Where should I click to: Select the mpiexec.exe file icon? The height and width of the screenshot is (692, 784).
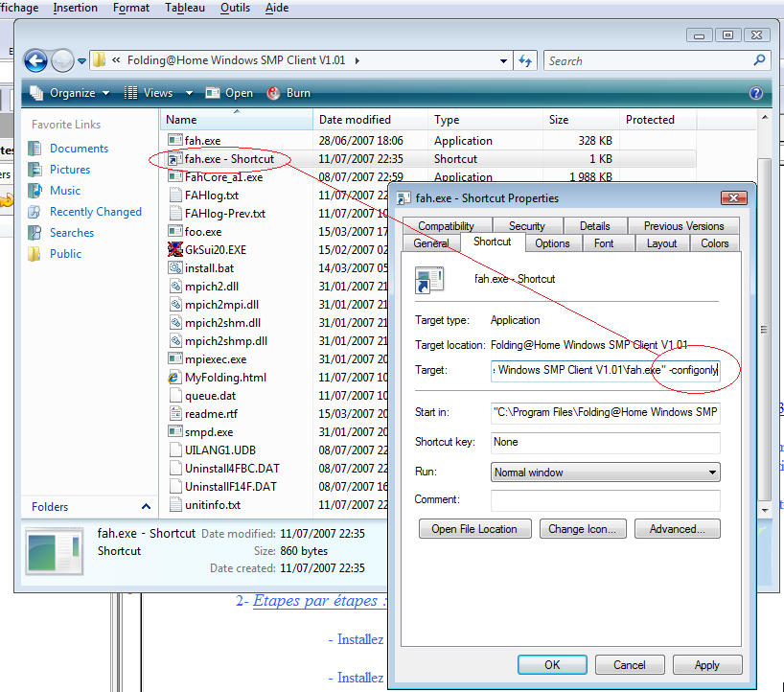tap(175, 359)
